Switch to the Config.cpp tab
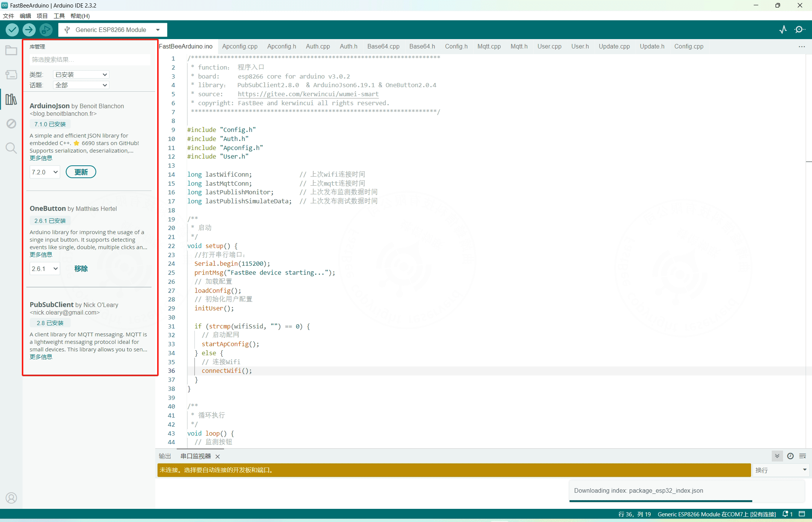The height and width of the screenshot is (522, 812). tap(689, 47)
